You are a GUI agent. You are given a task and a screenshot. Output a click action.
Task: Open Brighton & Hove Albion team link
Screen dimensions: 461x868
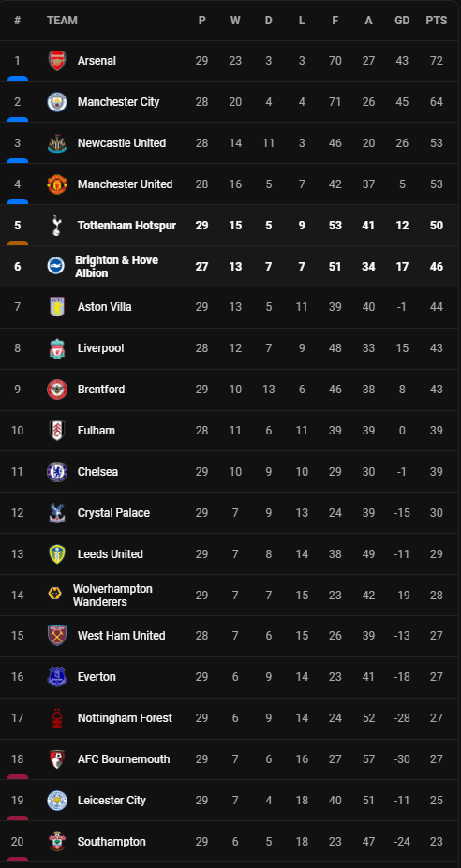(x=117, y=267)
